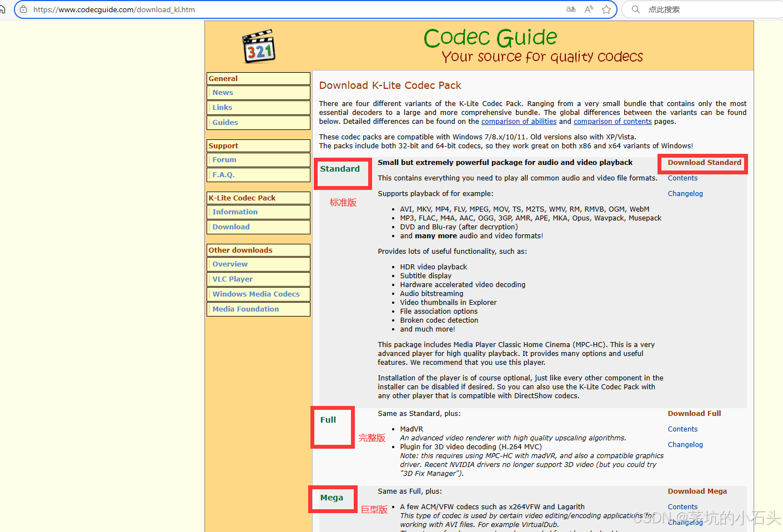
Task: Click the Download K-Lite Codec Pack heading
Action: click(390, 86)
